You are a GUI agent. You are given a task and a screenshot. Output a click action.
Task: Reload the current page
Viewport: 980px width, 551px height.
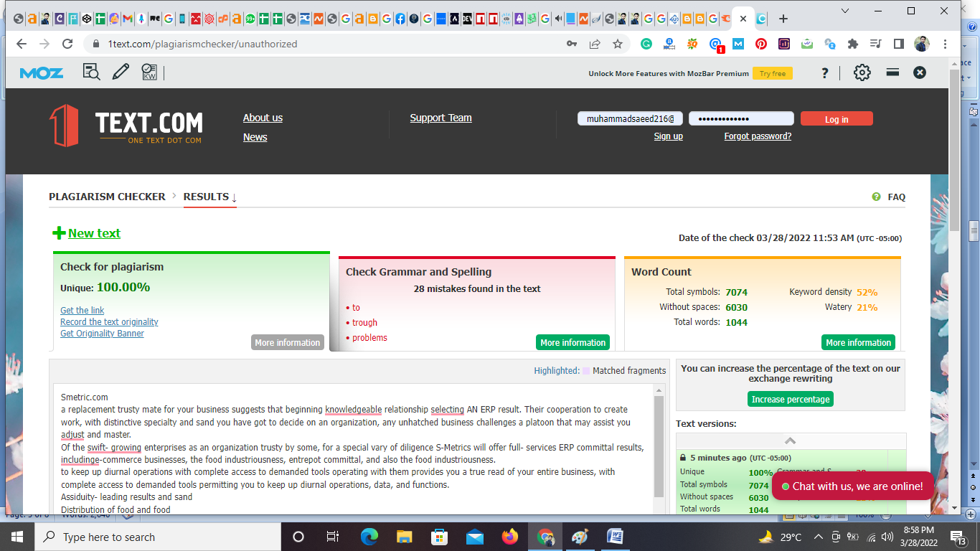pyautogui.click(x=67, y=44)
